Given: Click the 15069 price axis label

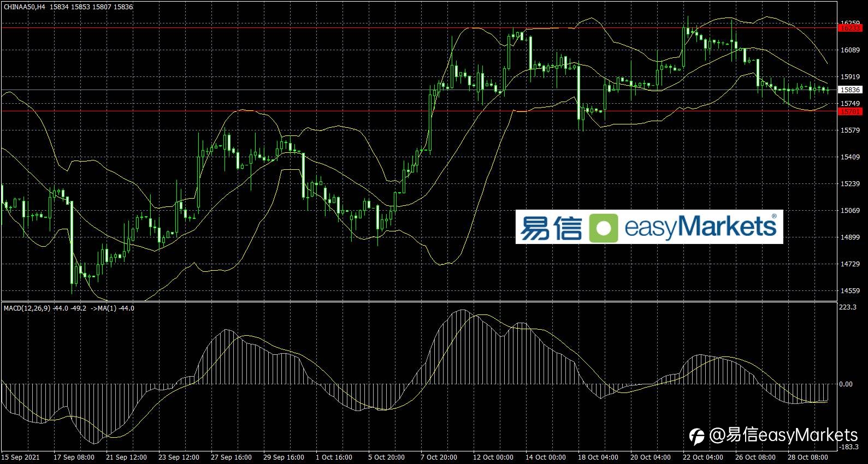Looking at the screenshot, I should pos(850,211).
